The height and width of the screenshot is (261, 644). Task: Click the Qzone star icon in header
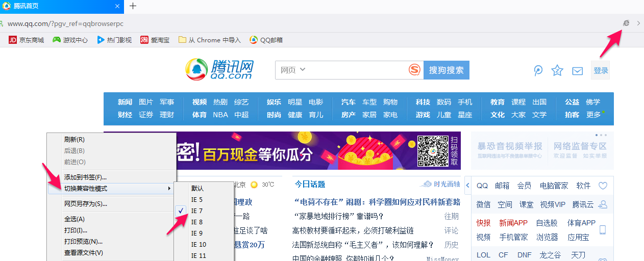point(557,70)
